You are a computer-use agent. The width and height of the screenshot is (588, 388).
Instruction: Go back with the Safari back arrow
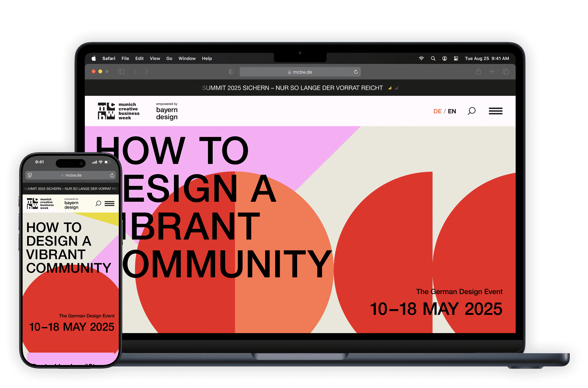[x=135, y=72]
